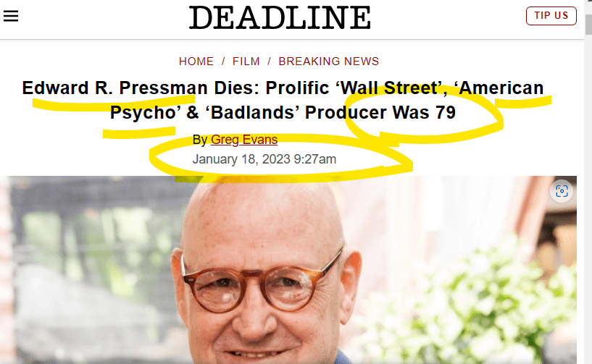592x364 pixels.
Task: Open the BREAKING NEWS category
Action: (x=328, y=62)
